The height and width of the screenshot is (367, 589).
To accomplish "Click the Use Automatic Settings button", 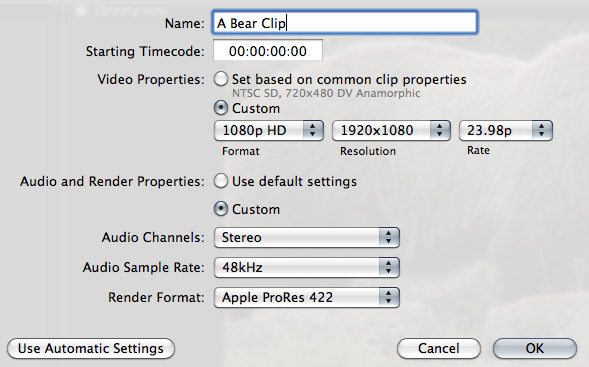I will [x=91, y=348].
